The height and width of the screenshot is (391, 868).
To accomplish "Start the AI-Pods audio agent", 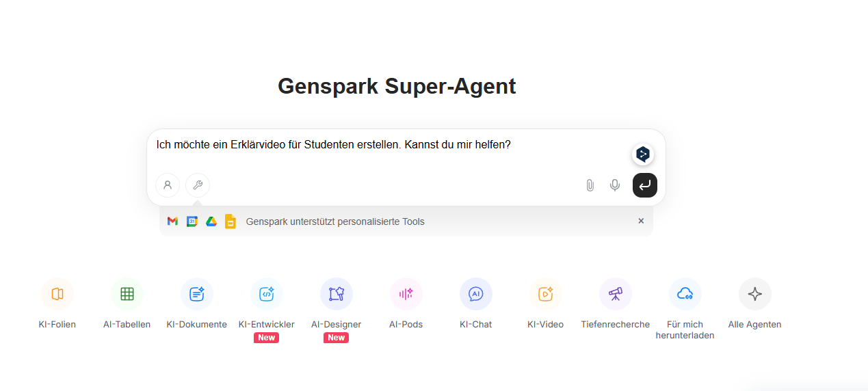I will [406, 294].
